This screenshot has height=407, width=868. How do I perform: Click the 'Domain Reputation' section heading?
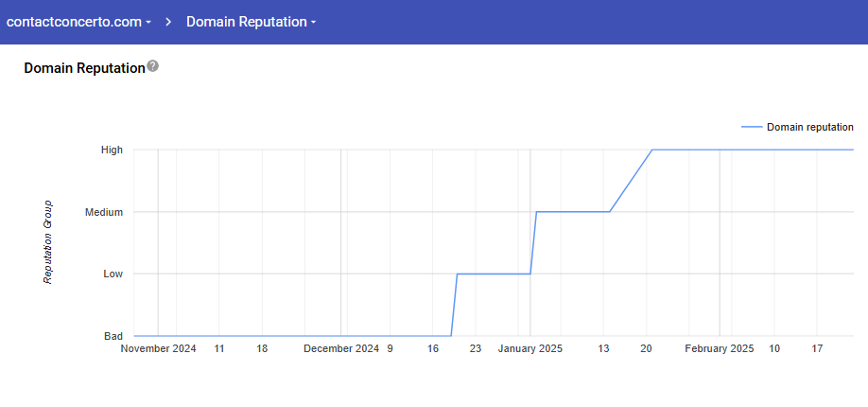pyautogui.click(x=84, y=68)
